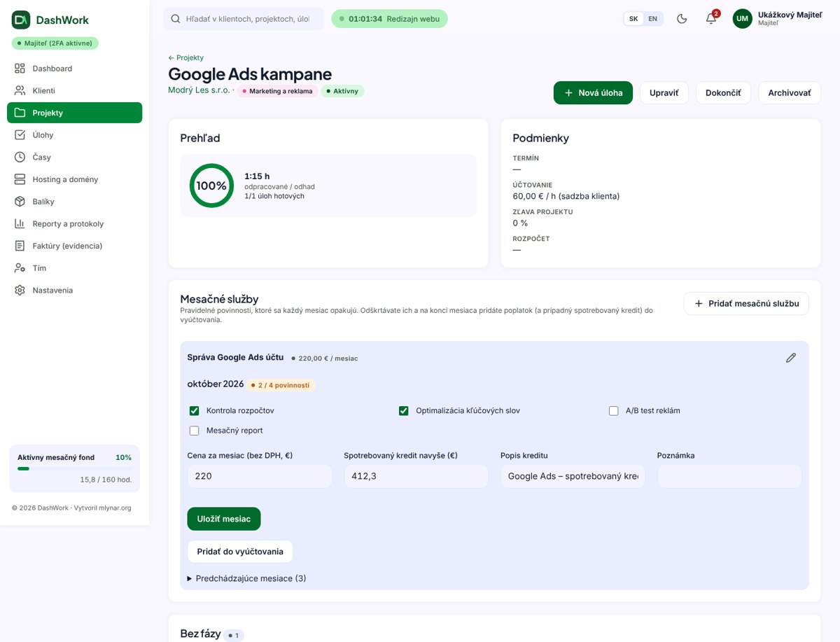The height and width of the screenshot is (642, 840).
Task: Select Projekty sidebar item
Action: pyautogui.click(x=74, y=113)
